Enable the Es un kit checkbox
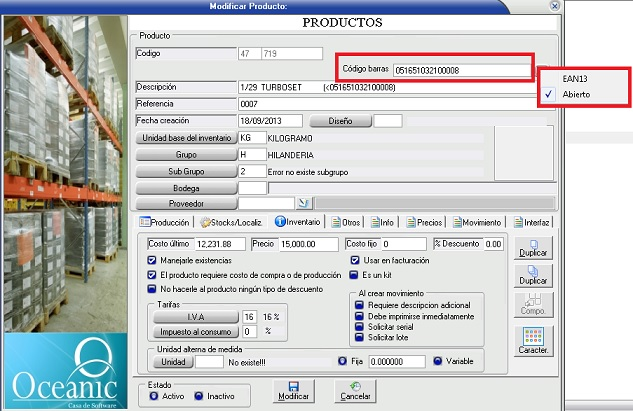The height and width of the screenshot is (411, 633). pyautogui.click(x=354, y=274)
